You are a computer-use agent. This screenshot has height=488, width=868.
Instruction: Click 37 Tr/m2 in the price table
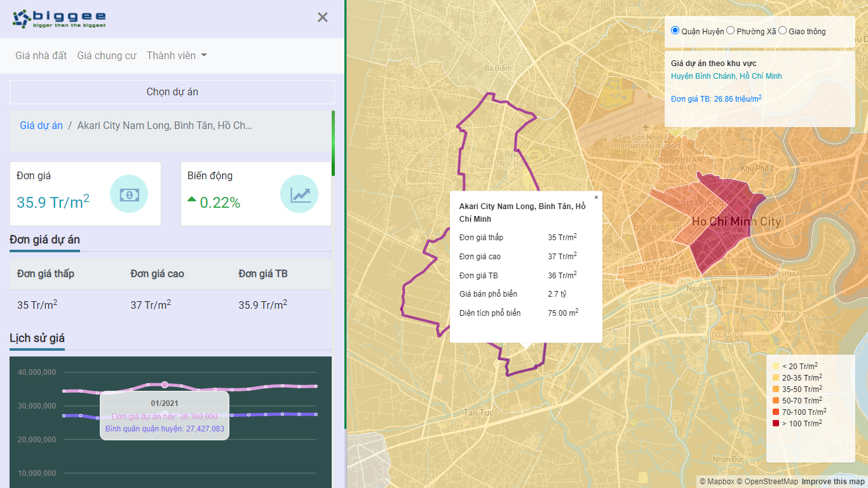pos(151,304)
